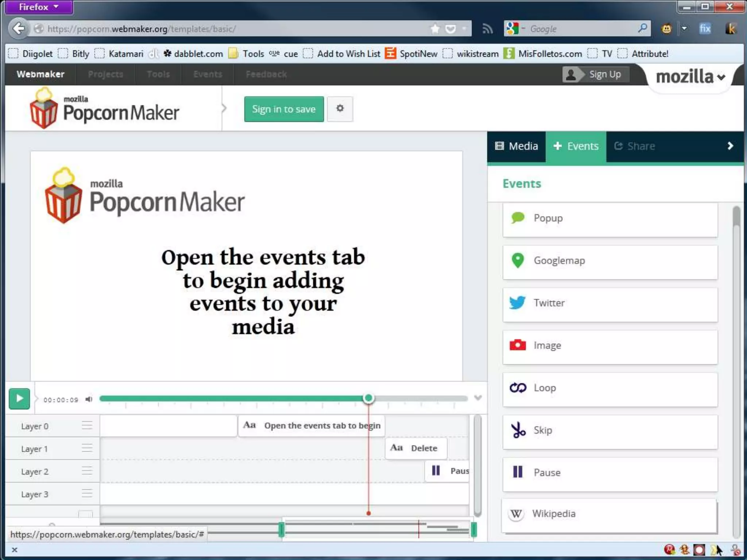Add a Popup event

click(609, 219)
